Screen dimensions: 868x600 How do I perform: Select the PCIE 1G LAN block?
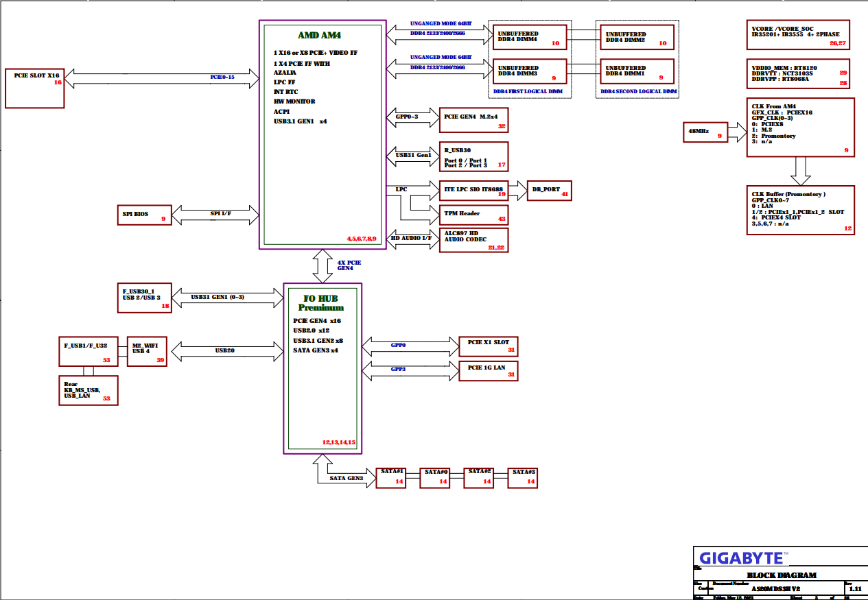point(488,371)
